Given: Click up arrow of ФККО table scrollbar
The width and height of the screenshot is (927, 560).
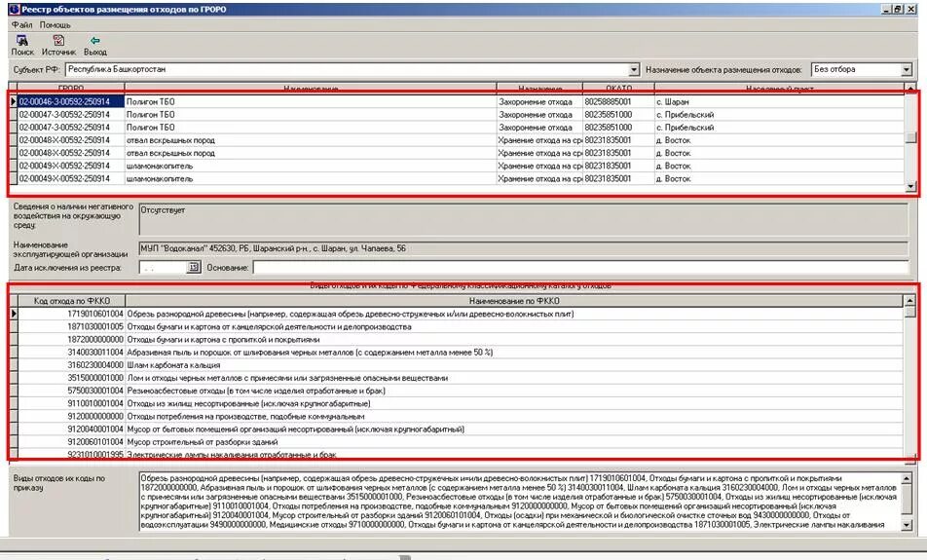Looking at the screenshot, I should pyautogui.click(x=909, y=301).
